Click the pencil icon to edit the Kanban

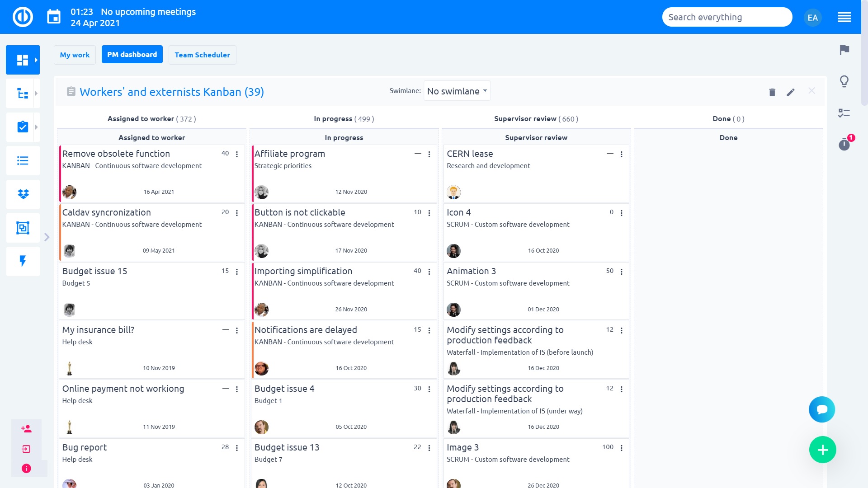(x=791, y=92)
